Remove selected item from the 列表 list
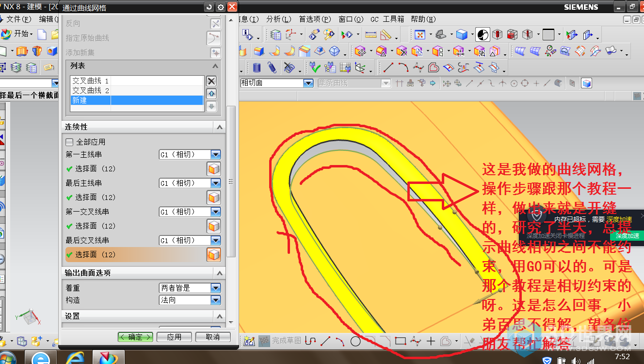The width and height of the screenshot is (644, 364). pyautogui.click(x=211, y=81)
